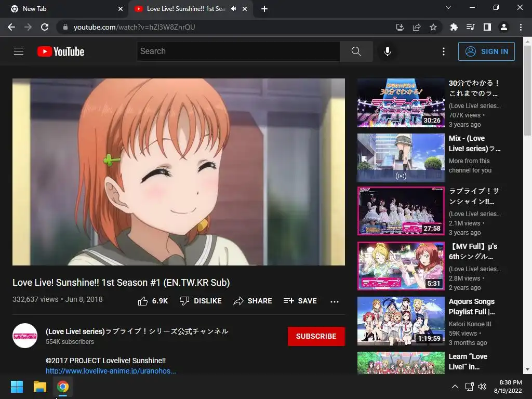Click video title Love Live! Sunshine!! 1st Season

click(x=121, y=282)
